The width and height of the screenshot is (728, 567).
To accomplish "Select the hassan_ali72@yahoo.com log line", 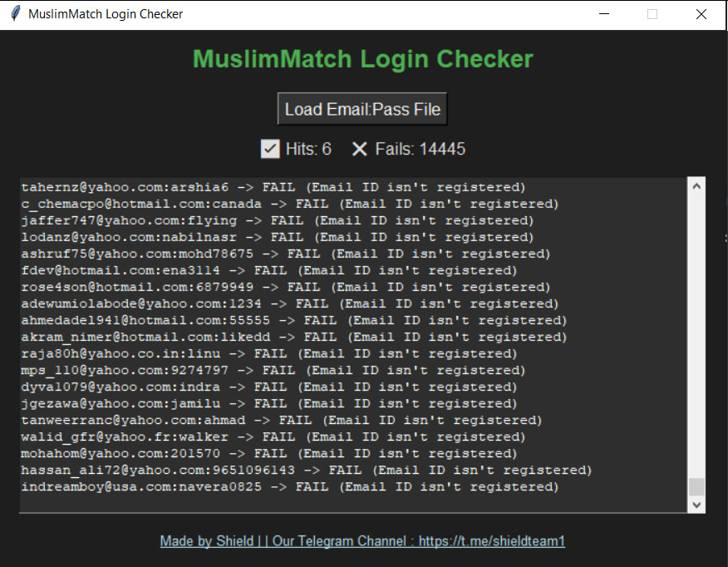I will pos(307,471).
